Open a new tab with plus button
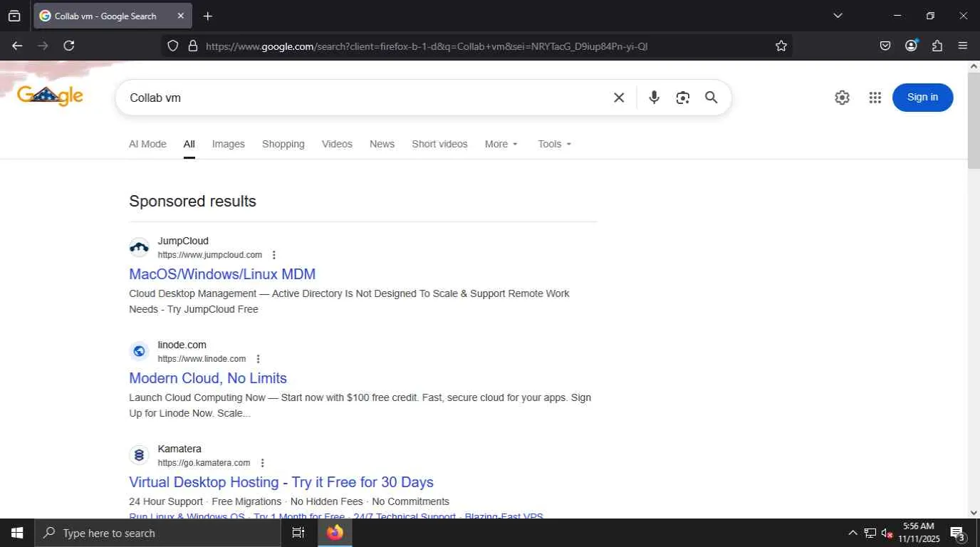 tap(208, 16)
